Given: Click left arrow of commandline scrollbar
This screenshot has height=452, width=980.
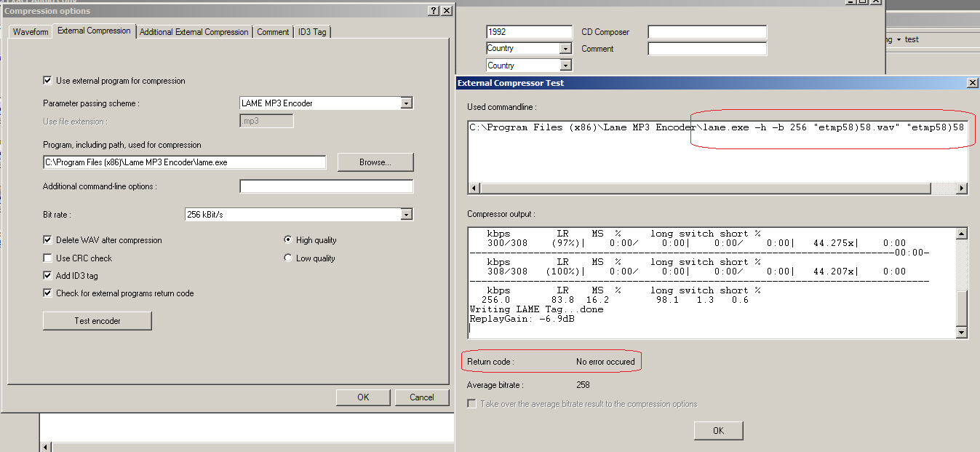Looking at the screenshot, I should pos(474,189).
